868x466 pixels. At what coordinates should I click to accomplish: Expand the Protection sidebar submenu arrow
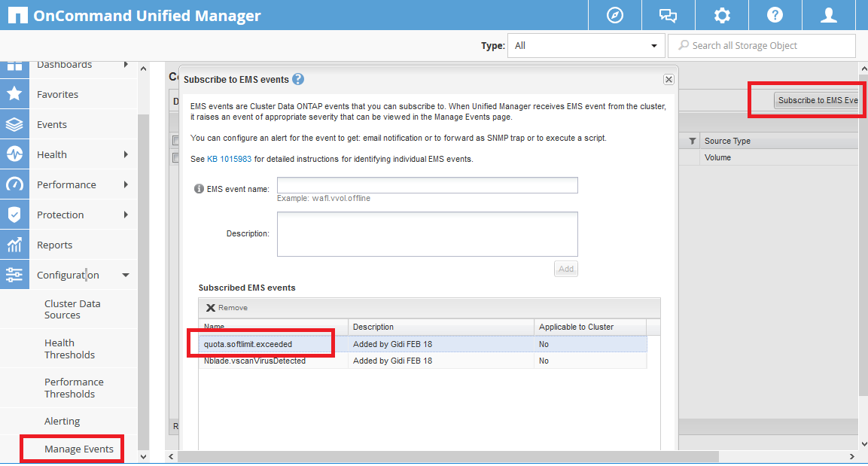pyautogui.click(x=126, y=215)
